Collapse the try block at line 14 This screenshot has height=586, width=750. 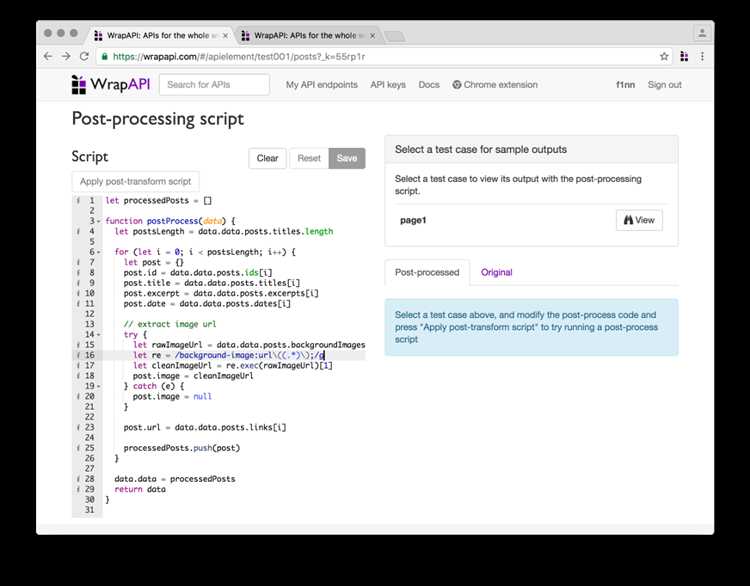(x=98, y=334)
